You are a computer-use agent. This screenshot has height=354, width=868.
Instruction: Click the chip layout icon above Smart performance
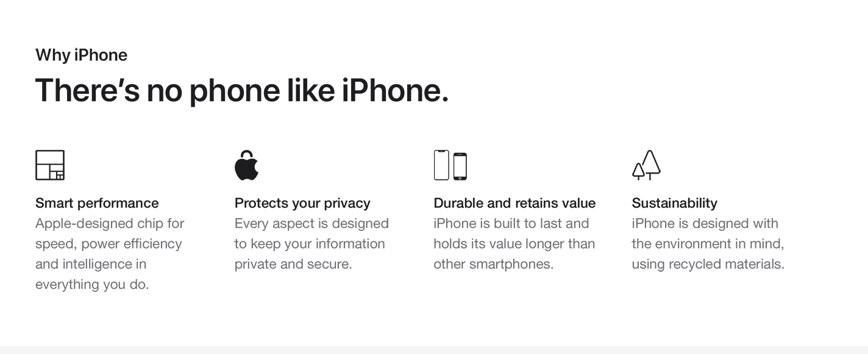[x=50, y=165]
